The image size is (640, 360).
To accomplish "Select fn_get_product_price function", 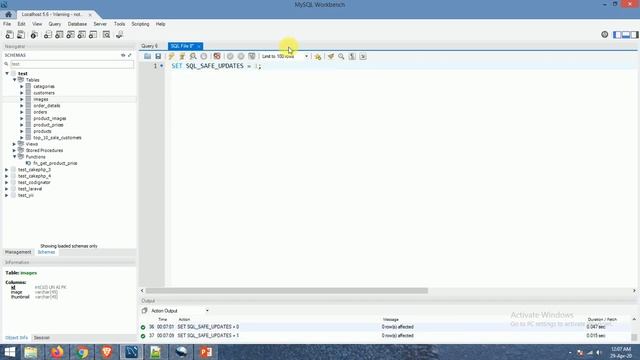I will point(55,163).
